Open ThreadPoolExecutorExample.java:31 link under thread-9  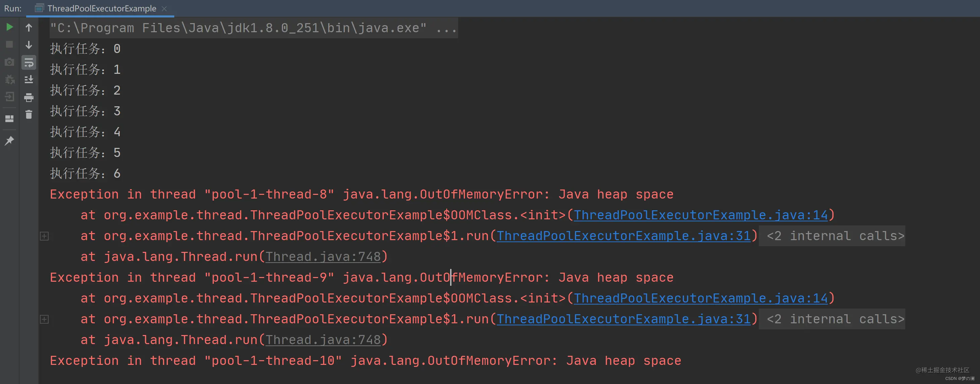pos(624,319)
